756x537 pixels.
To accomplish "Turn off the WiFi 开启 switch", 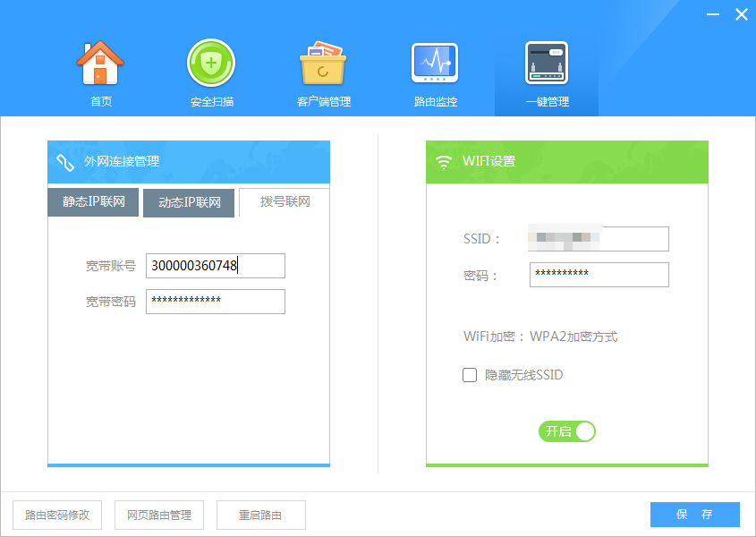I will coord(566,431).
